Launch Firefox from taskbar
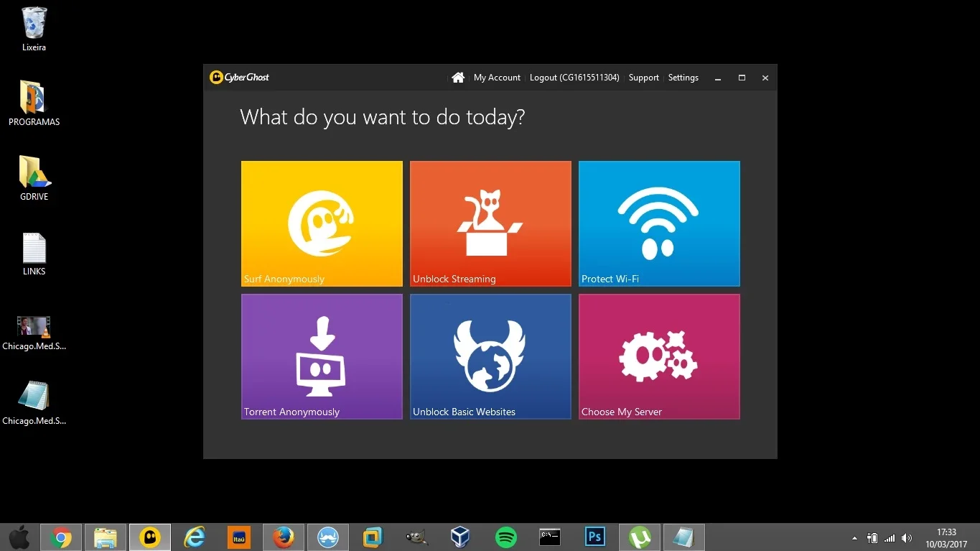Screen dimensions: 980x551 (284, 537)
